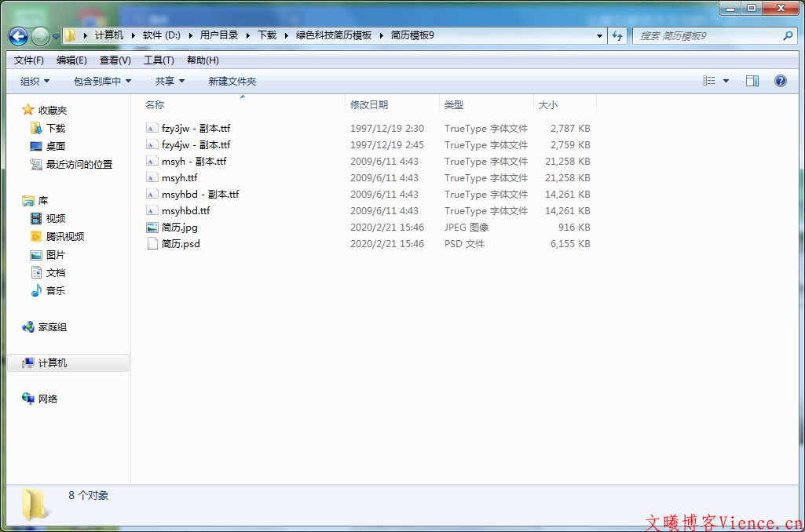The image size is (805, 532).
Task: Click the Back navigation arrow button
Action: coord(18,36)
